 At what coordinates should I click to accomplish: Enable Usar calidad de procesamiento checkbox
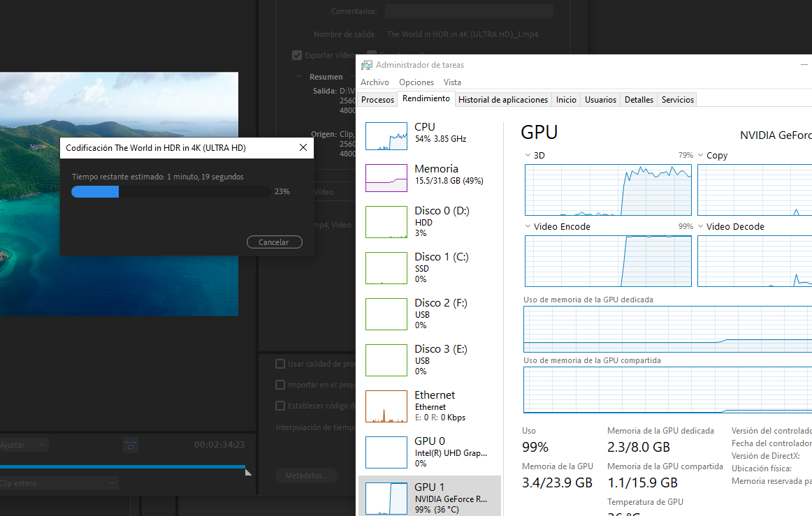(x=280, y=364)
